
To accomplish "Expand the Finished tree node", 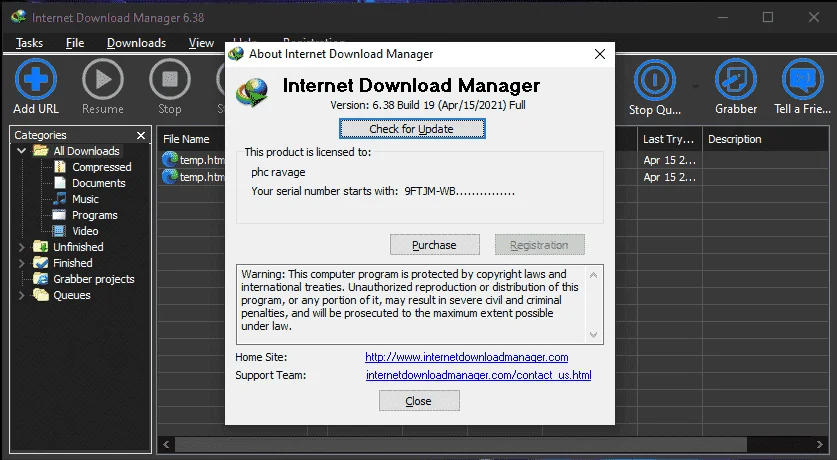I will click(x=22, y=263).
